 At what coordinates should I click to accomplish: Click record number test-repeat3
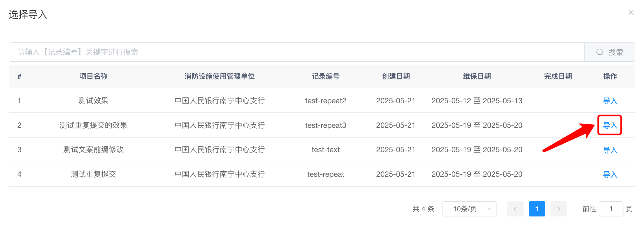tap(326, 125)
